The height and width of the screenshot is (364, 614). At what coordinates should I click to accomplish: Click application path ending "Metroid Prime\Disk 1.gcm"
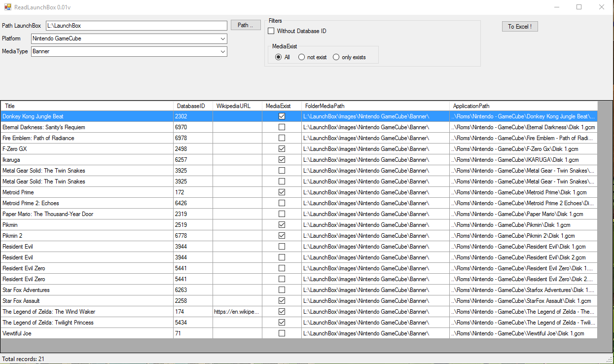[x=524, y=192]
